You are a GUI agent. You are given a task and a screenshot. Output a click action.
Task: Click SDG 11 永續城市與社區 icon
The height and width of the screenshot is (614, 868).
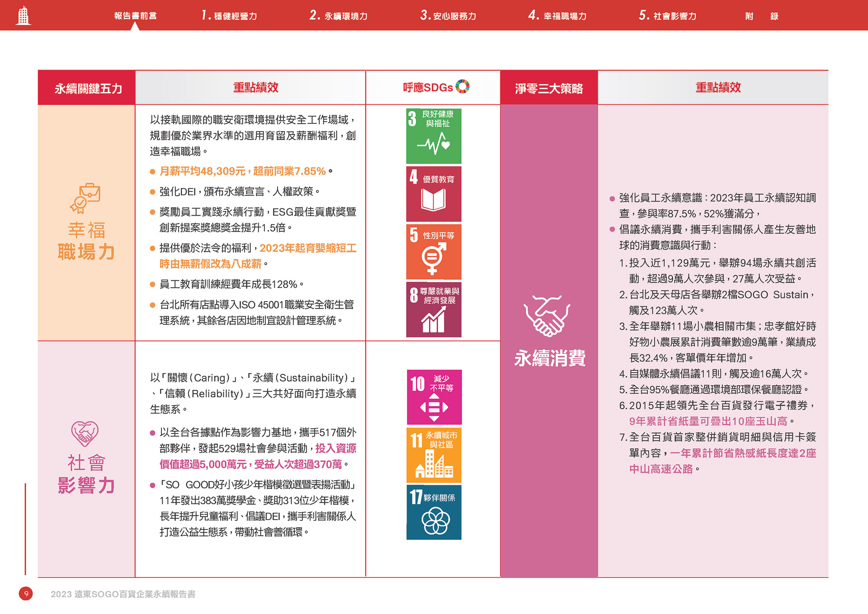[434, 455]
